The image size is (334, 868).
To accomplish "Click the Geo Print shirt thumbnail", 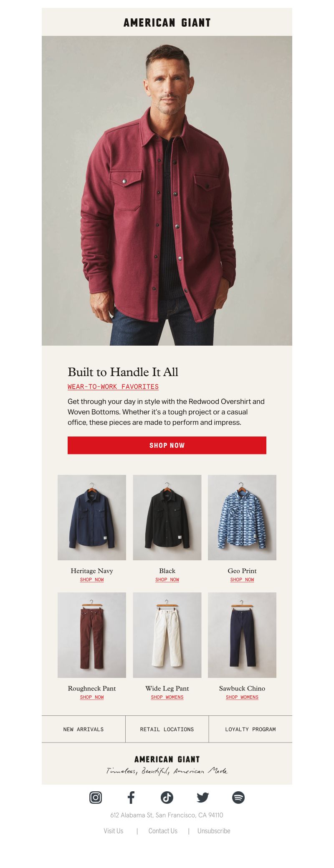I will coord(242,517).
